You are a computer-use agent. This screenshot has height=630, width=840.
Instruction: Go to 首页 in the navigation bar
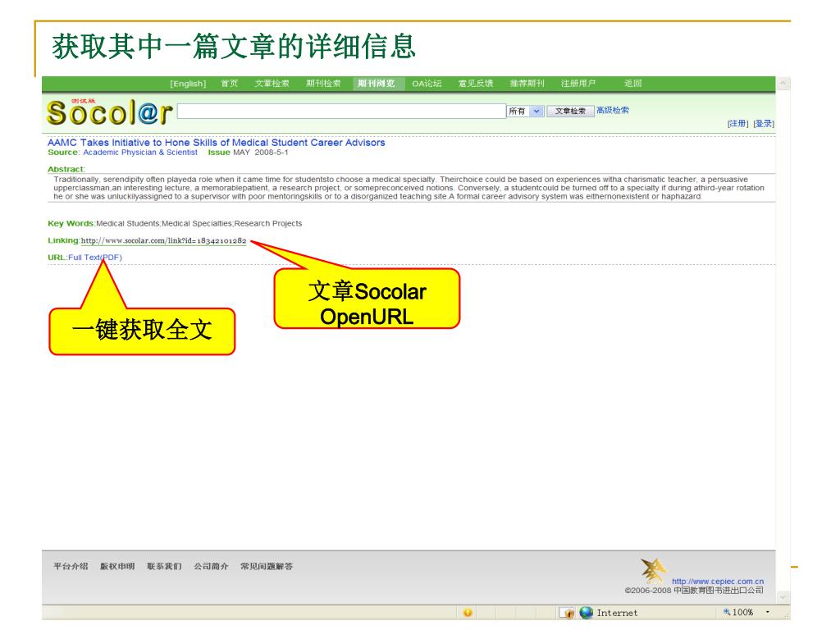(x=230, y=84)
